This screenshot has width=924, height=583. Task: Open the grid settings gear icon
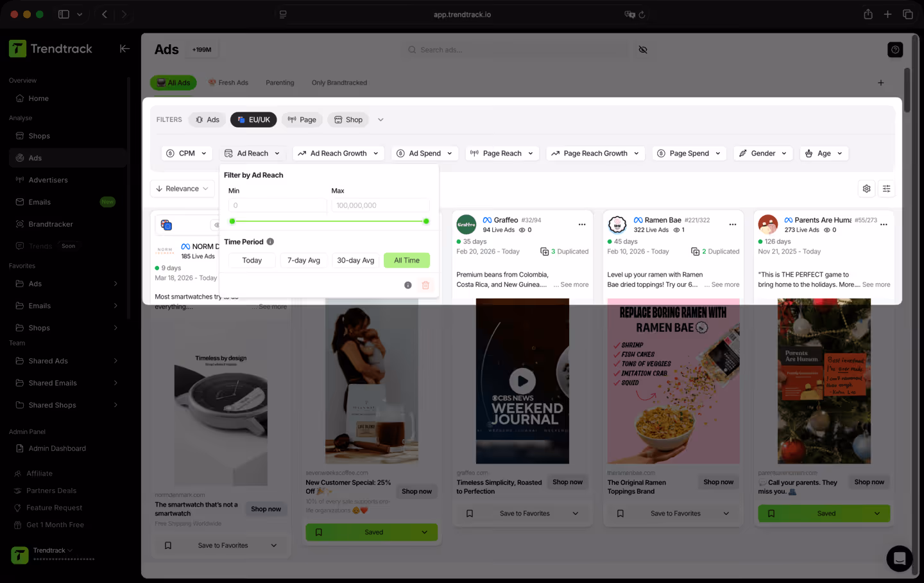click(x=866, y=188)
